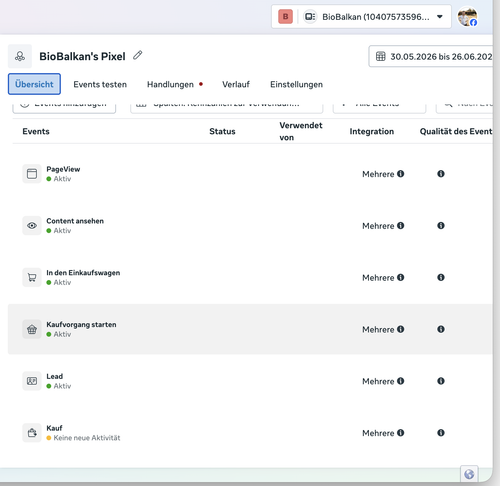Viewport: 500px width, 486px height.
Task: Click Mehrere in the Lead row
Action: [x=378, y=381]
